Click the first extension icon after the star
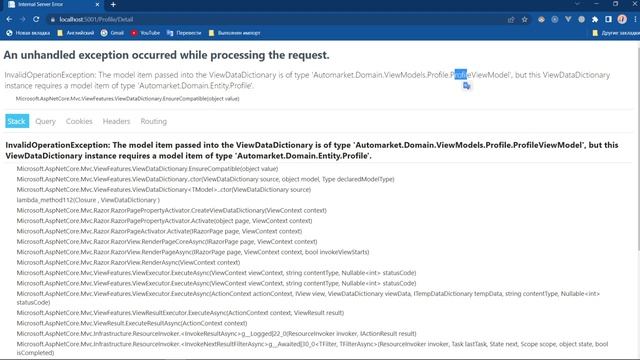 (x=541, y=20)
